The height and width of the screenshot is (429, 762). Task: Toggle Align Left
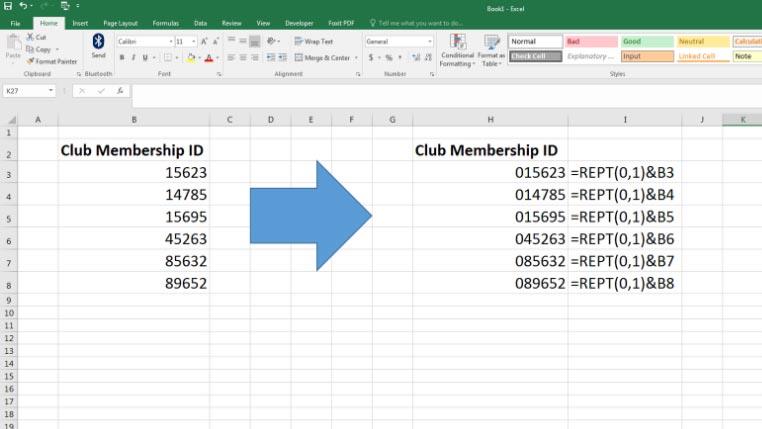pyautogui.click(x=231, y=58)
